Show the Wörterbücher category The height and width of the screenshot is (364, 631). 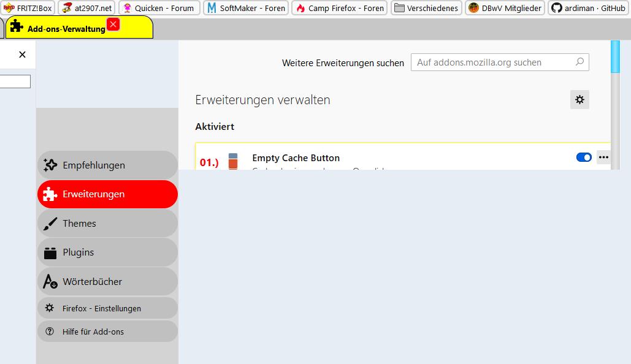[x=107, y=281]
